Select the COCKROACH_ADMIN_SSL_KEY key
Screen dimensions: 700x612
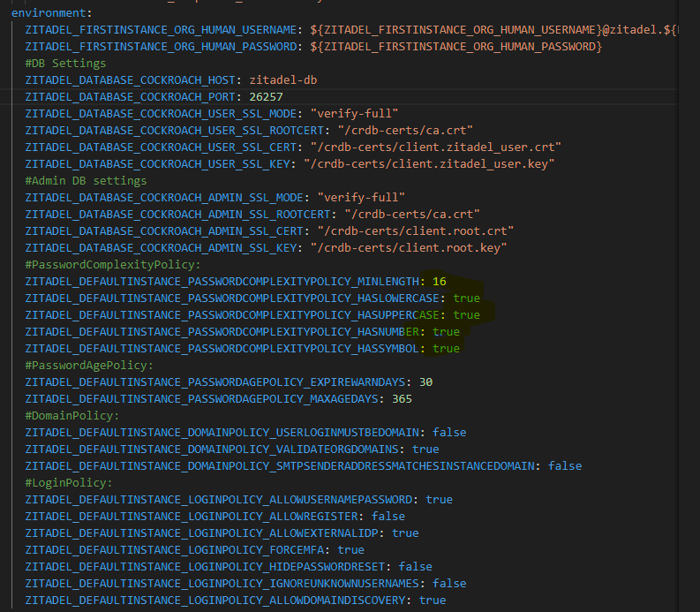pyautogui.click(x=161, y=248)
